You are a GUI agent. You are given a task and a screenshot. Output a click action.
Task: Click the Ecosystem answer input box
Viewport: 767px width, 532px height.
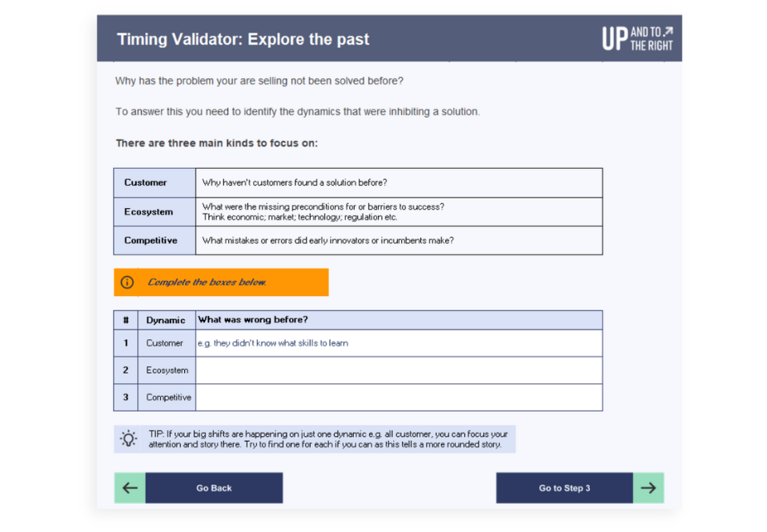click(x=400, y=370)
